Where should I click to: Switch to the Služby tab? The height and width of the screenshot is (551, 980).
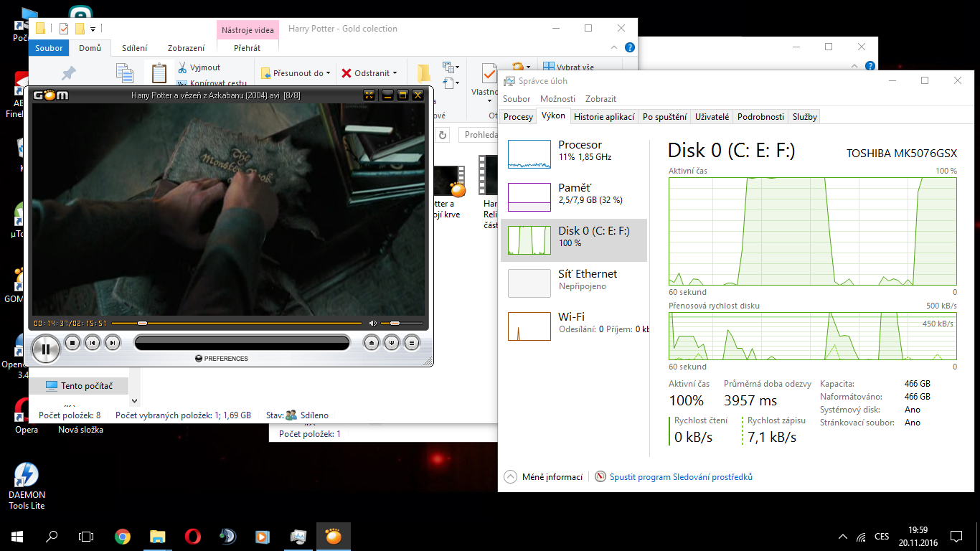[804, 117]
